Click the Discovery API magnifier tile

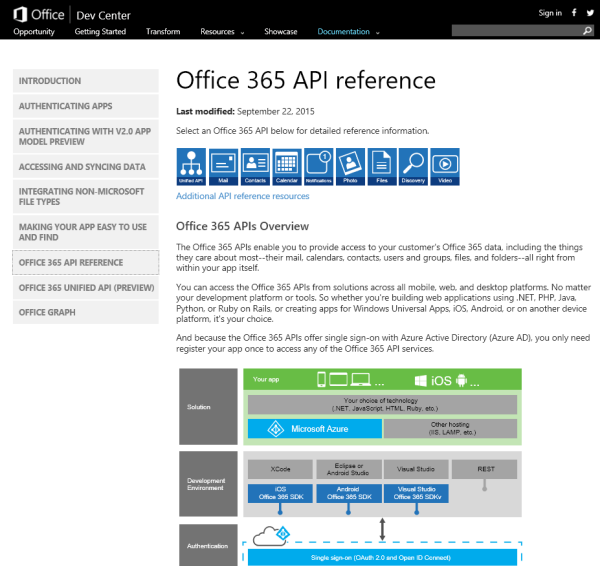pos(413,166)
